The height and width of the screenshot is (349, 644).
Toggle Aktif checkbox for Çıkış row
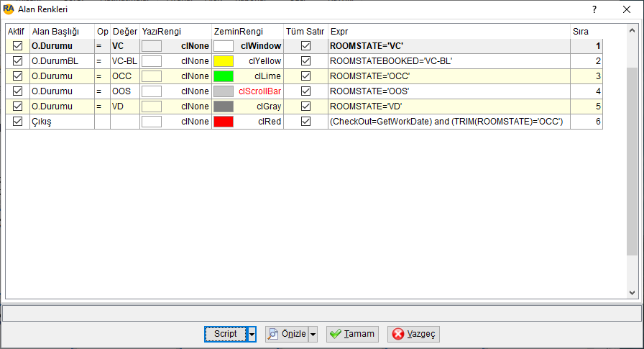(17, 122)
